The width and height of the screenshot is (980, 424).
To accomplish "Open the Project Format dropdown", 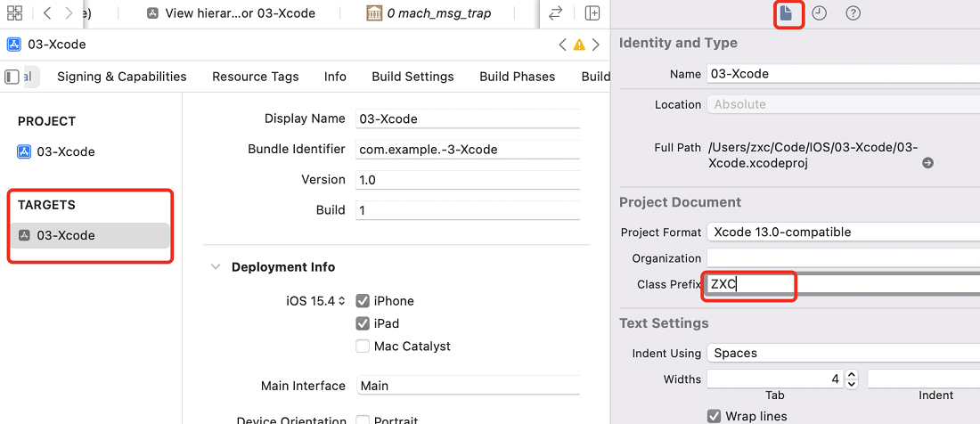I will [x=843, y=232].
